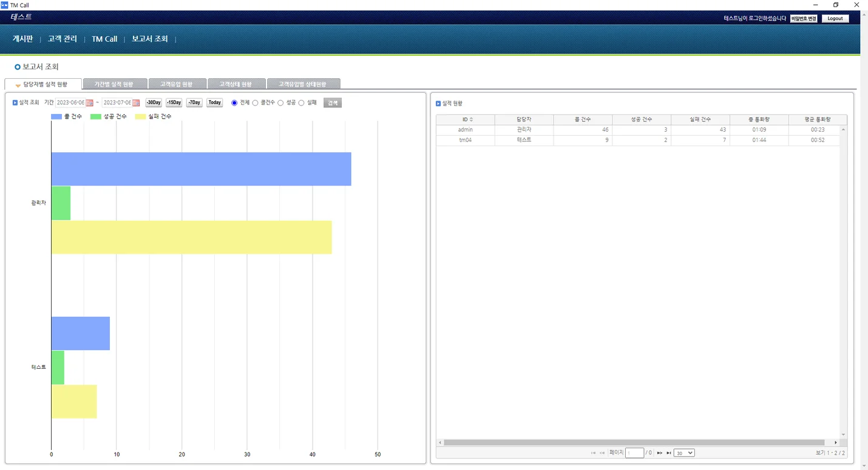Image resolution: width=868 pixels, height=470 pixels.
Task: Switch to 고객유입별 상태현황 tab
Action: pos(302,84)
